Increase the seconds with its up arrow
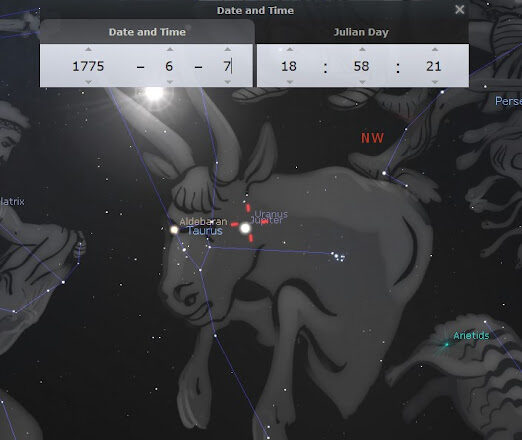The image size is (522, 440). [x=435, y=49]
